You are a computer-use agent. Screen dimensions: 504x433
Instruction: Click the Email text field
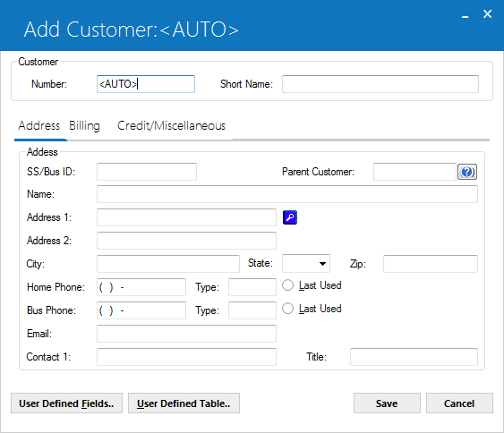(x=186, y=334)
